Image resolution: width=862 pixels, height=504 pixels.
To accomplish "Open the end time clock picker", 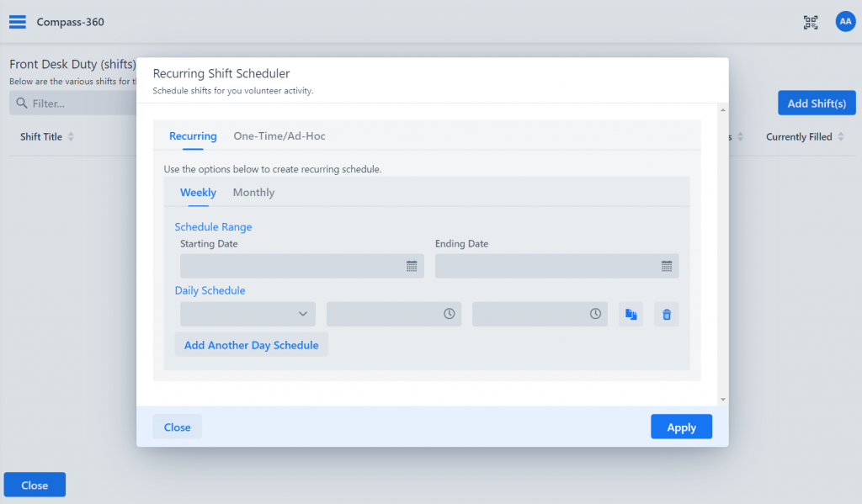I will 595,314.
